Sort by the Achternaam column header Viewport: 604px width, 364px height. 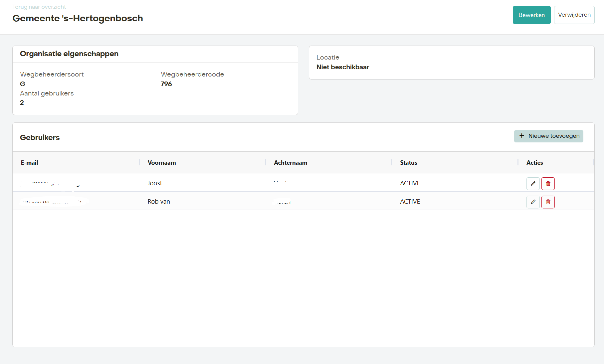[x=291, y=162]
